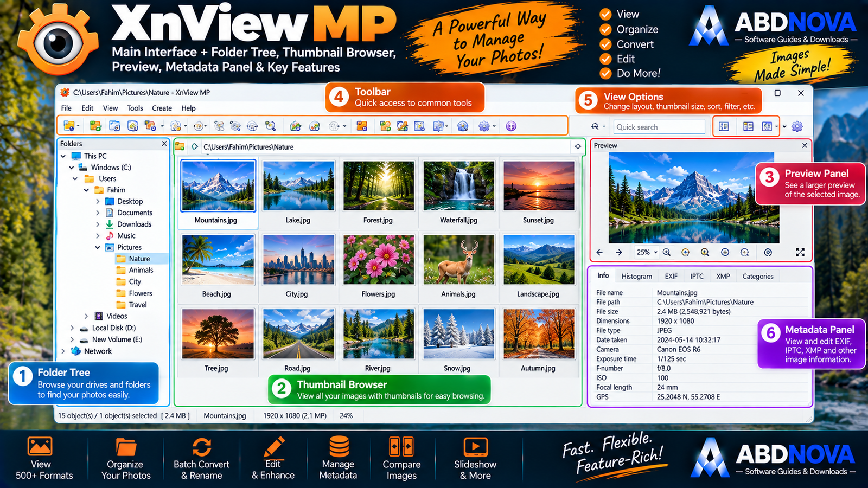Image resolution: width=868 pixels, height=488 pixels.
Task: Click status bar text '15 object(s) / 1 object(s) selected'
Action: (x=107, y=416)
